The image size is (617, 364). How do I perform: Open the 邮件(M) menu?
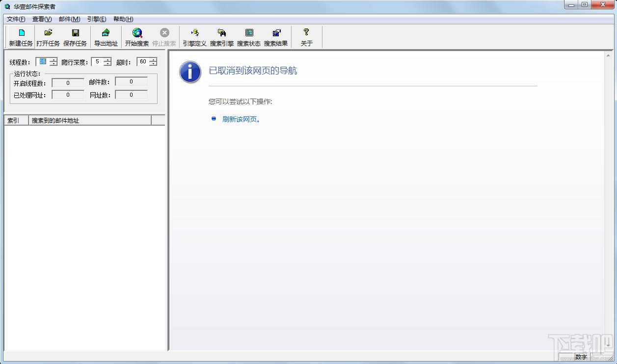click(69, 19)
